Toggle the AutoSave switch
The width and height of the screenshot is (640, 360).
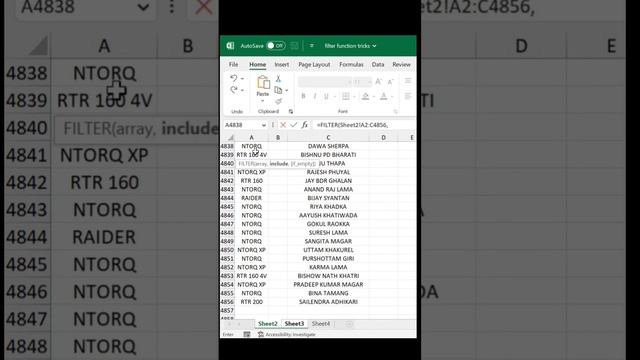click(x=276, y=46)
